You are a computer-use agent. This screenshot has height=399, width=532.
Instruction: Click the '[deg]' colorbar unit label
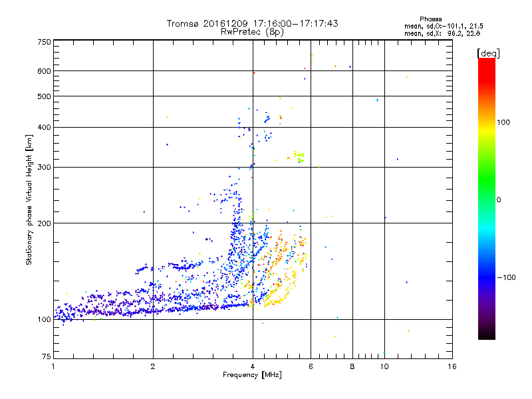(x=488, y=53)
